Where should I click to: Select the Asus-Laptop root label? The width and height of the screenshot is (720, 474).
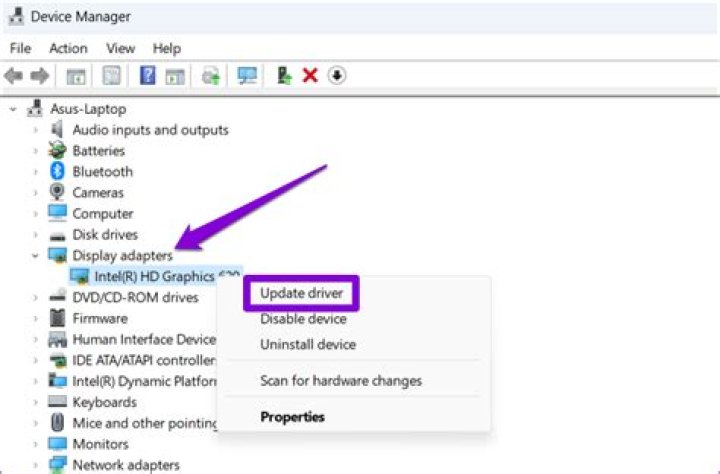point(88,109)
